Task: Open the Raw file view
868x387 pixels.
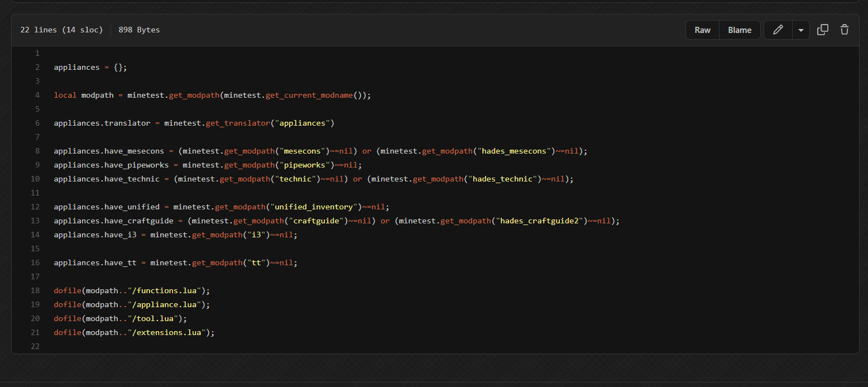Action: (x=702, y=30)
